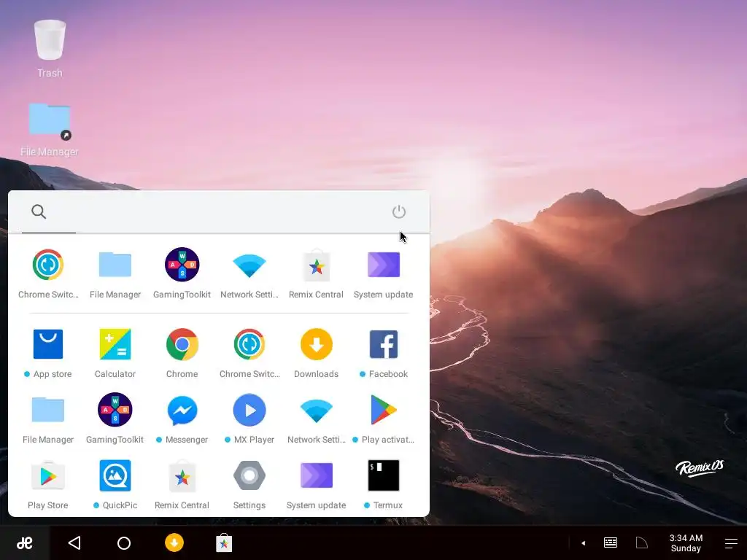Viewport: 747px width, 560px height.
Task: Tap the taskbar Back triangle button
Action: tap(74, 542)
